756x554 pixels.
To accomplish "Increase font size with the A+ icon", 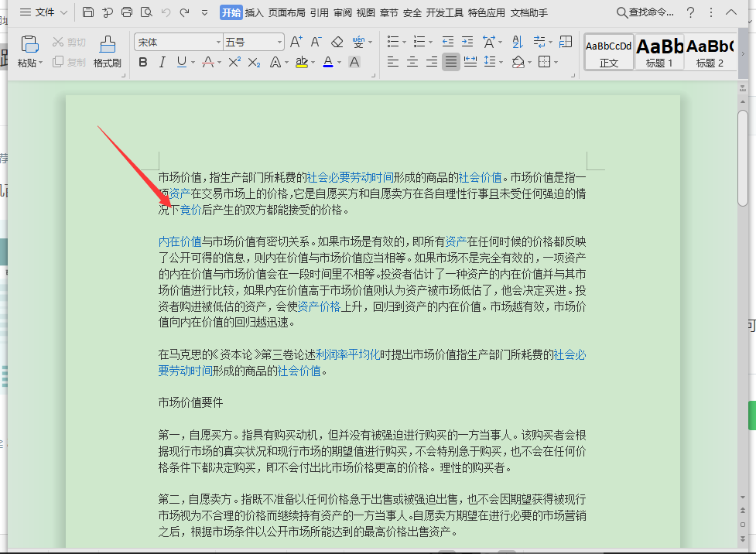I will (x=296, y=42).
